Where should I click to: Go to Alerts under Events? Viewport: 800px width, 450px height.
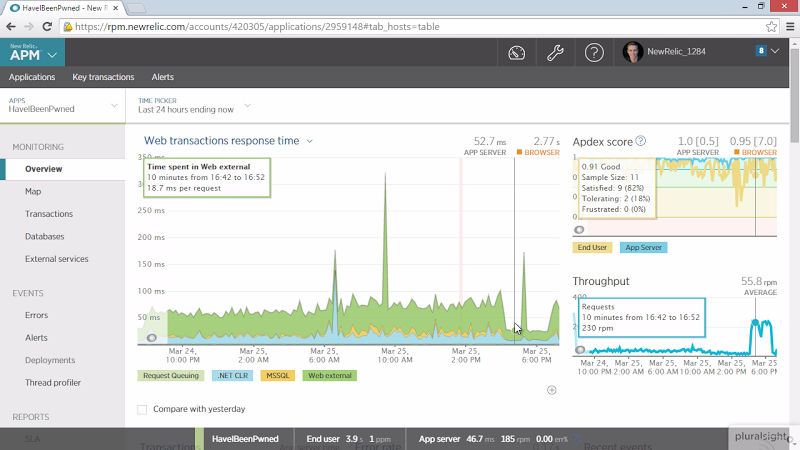tap(36, 338)
